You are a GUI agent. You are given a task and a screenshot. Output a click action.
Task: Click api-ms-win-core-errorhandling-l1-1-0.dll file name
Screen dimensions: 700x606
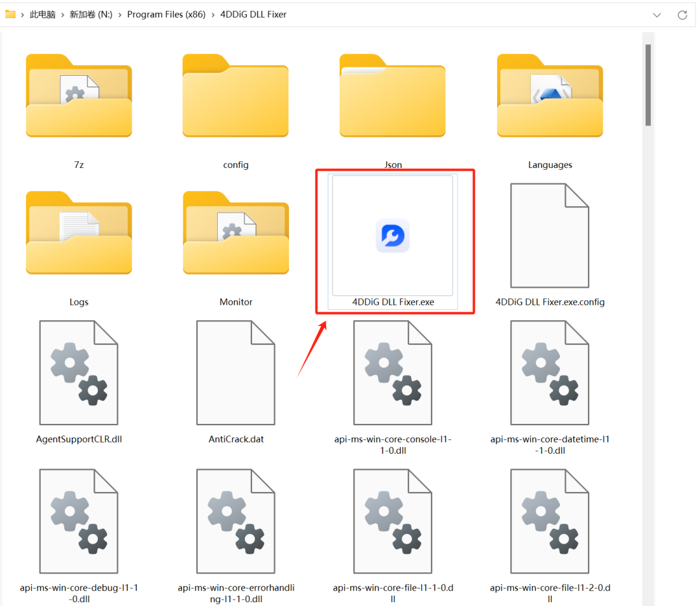tap(236, 594)
